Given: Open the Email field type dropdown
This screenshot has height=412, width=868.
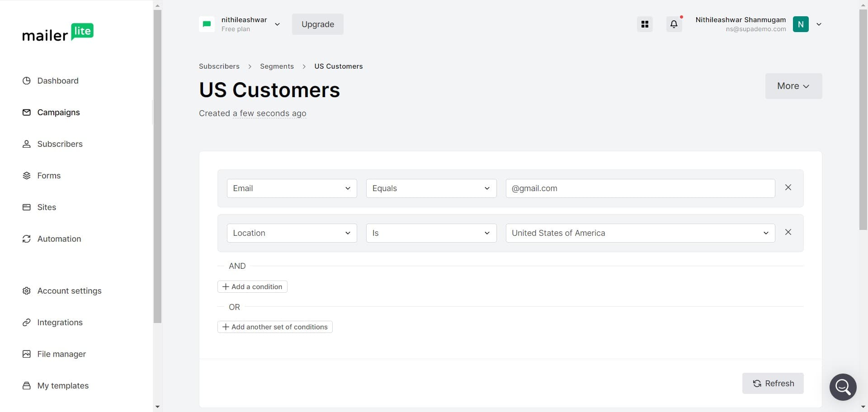Looking at the screenshot, I should coord(292,188).
